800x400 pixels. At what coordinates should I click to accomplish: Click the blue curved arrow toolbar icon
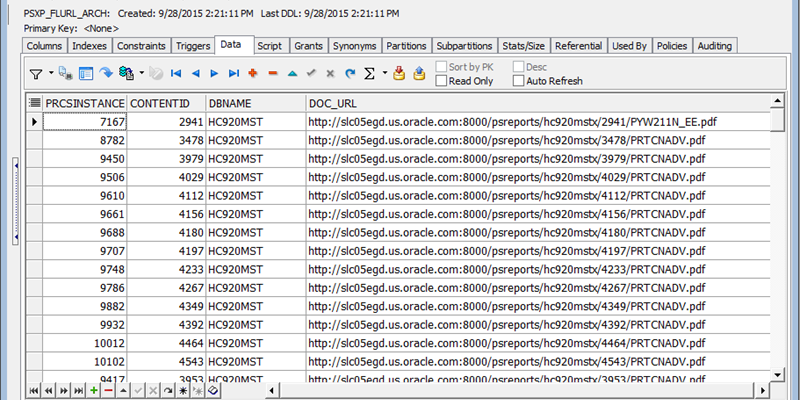click(x=106, y=73)
